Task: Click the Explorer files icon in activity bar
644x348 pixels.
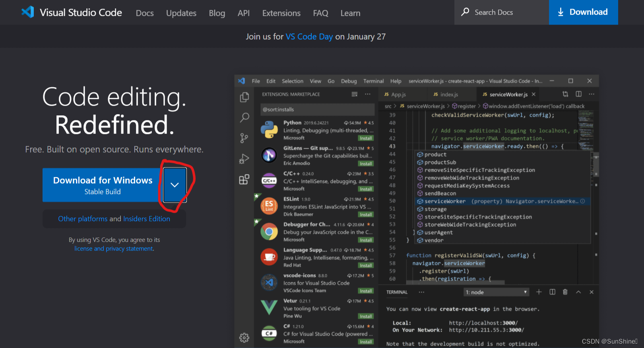Action: pos(244,97)
